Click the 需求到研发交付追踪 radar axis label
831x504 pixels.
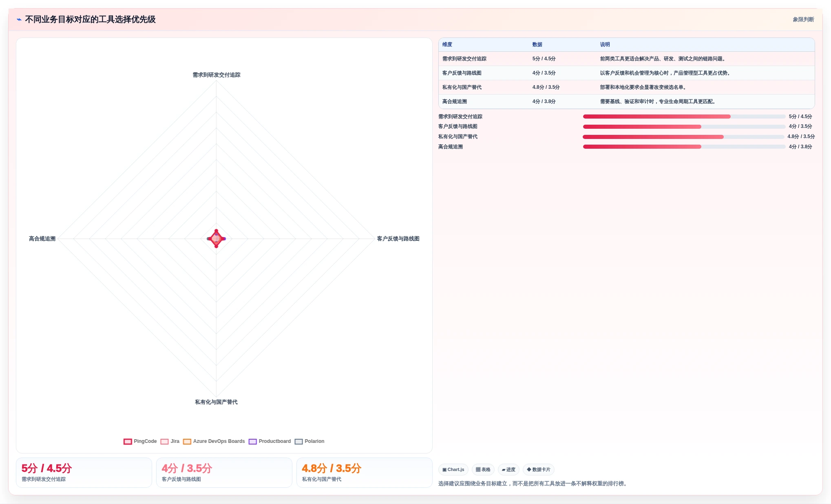coord(217,75)
